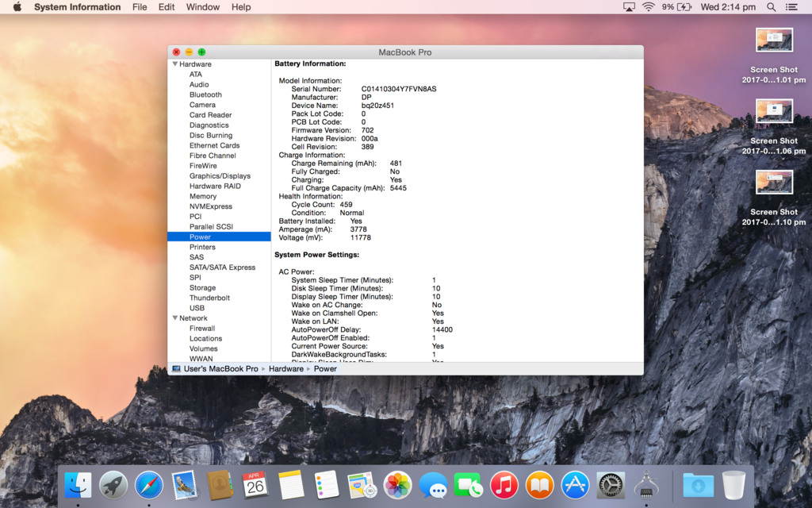812x508 pixels.
Task: Open Photos colorful flower icon
Action: tap(397, 486)
